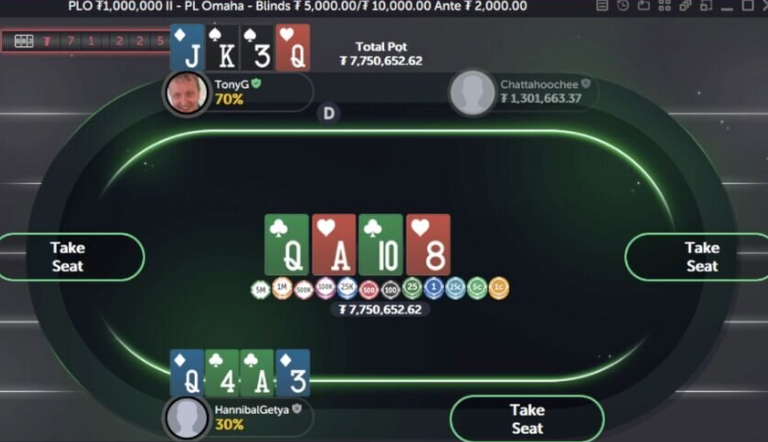Open the hand notes list icon

point(602,6)
